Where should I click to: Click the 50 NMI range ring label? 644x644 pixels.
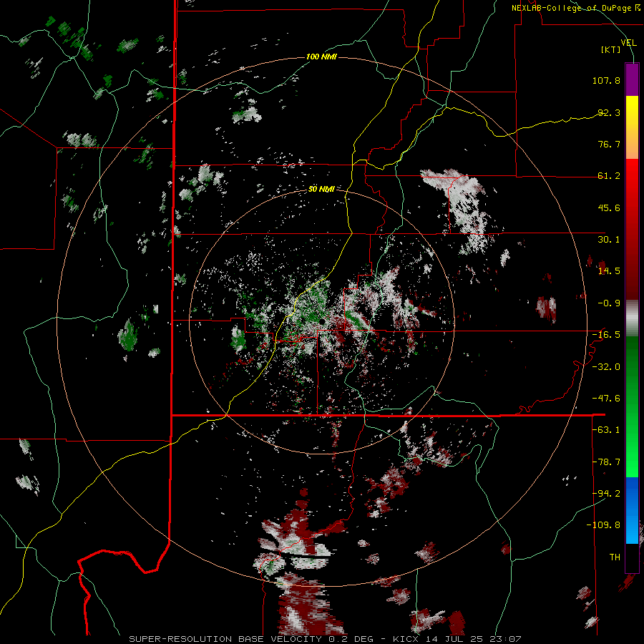[x=321, y=189]
